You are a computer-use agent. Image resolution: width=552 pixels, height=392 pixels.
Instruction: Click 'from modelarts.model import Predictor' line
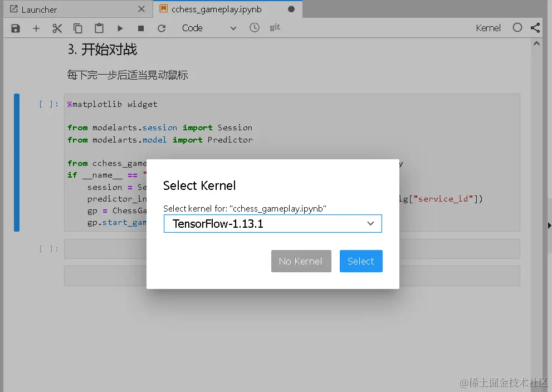(160, 140)
